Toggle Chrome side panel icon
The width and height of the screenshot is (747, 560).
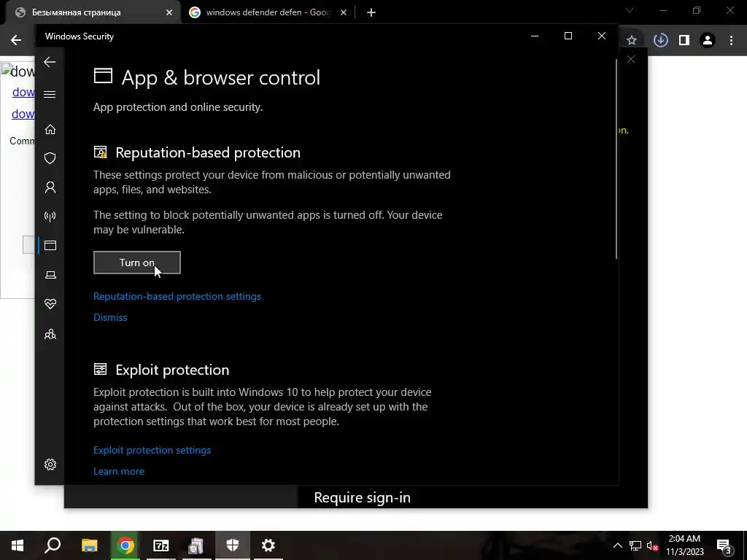684,41
